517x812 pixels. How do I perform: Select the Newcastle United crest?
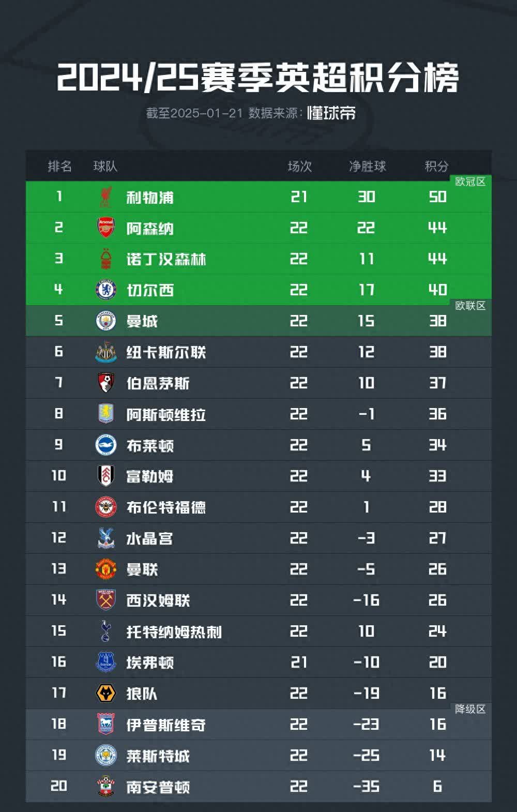tap(106, 352)
